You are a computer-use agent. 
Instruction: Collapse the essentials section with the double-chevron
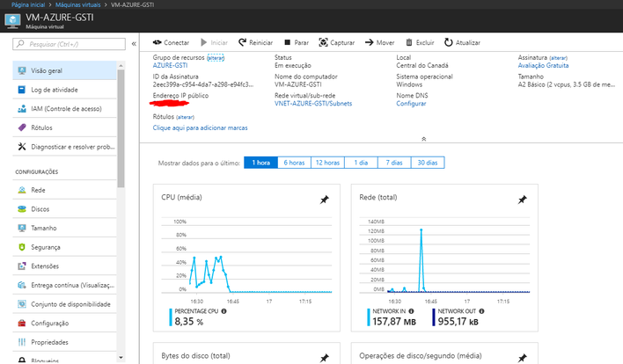pyautogui.click(x=424, y=139)
